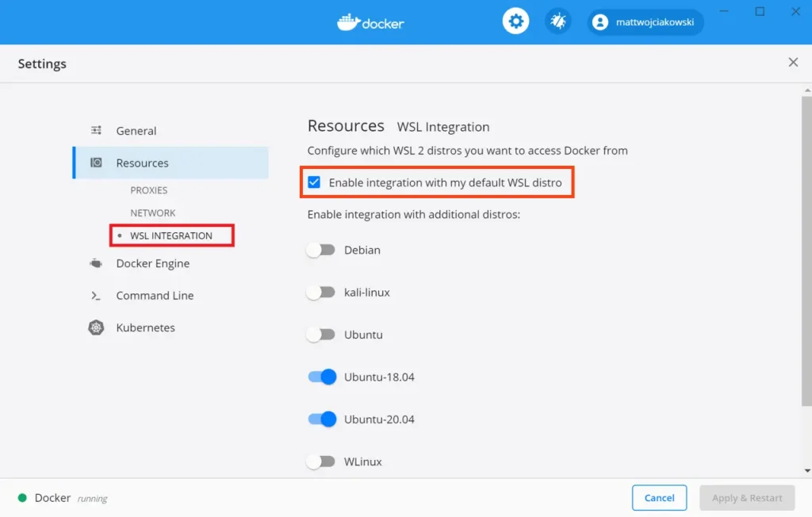Click the Resources sidebar icon

coord(96,163)
